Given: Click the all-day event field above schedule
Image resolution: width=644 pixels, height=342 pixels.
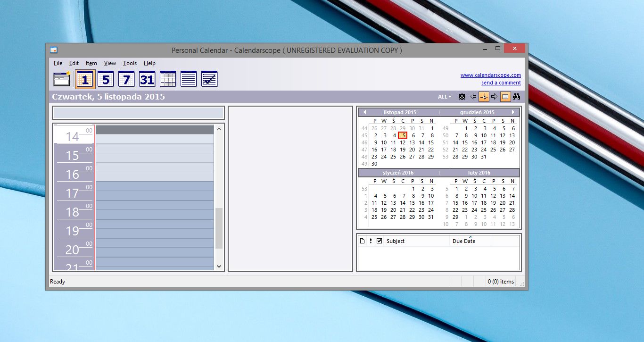Looking at the screenshot, I should click(x=138, y=113).
